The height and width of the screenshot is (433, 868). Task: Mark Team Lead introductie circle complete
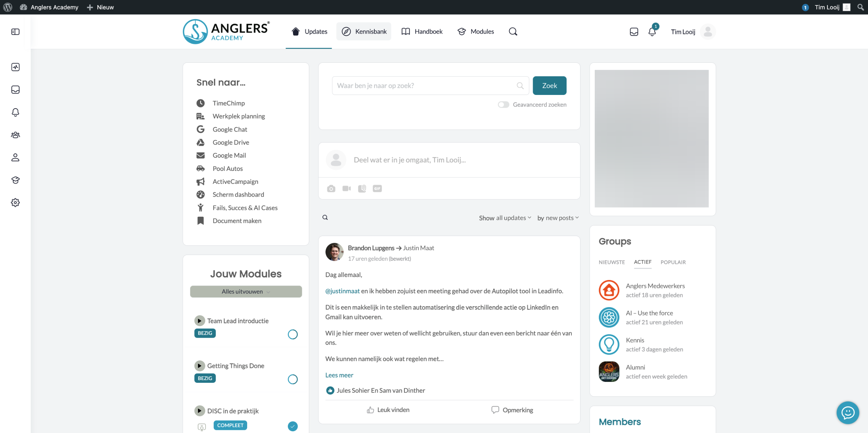292,334
